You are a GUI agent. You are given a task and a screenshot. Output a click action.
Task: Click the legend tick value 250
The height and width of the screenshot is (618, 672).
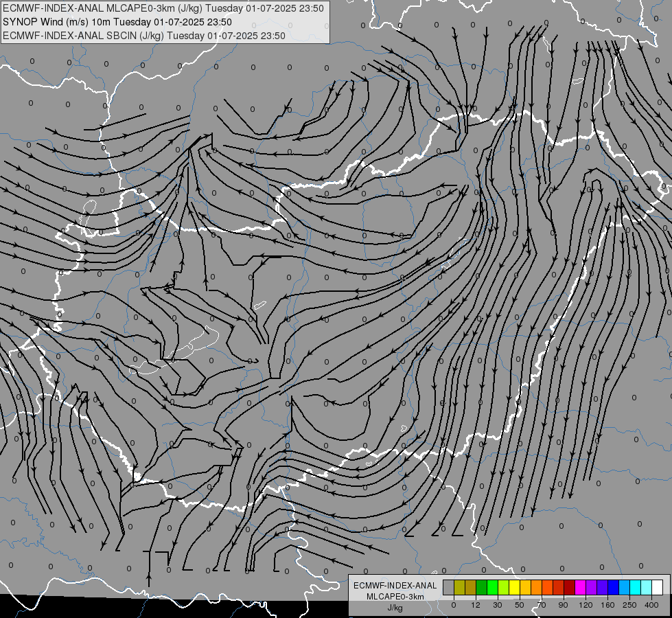629,605
